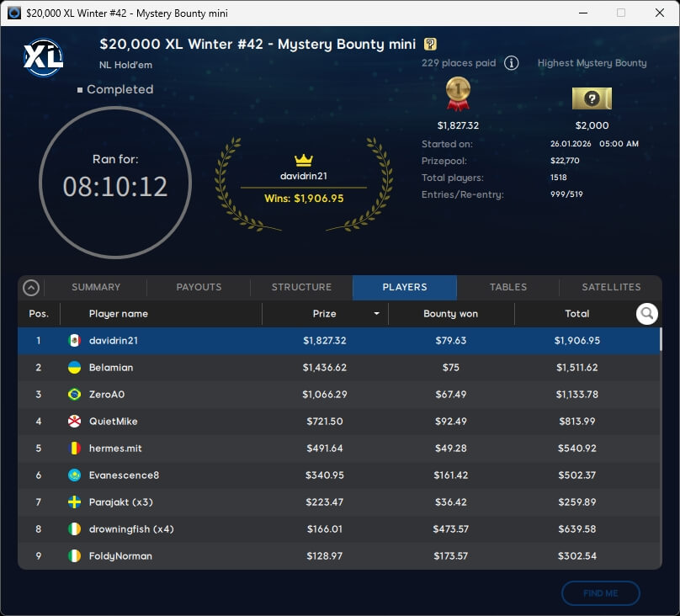680x616 pixels.
Task: Open the Structure tab
Action: pyautogui.click(x=301, y=287)
